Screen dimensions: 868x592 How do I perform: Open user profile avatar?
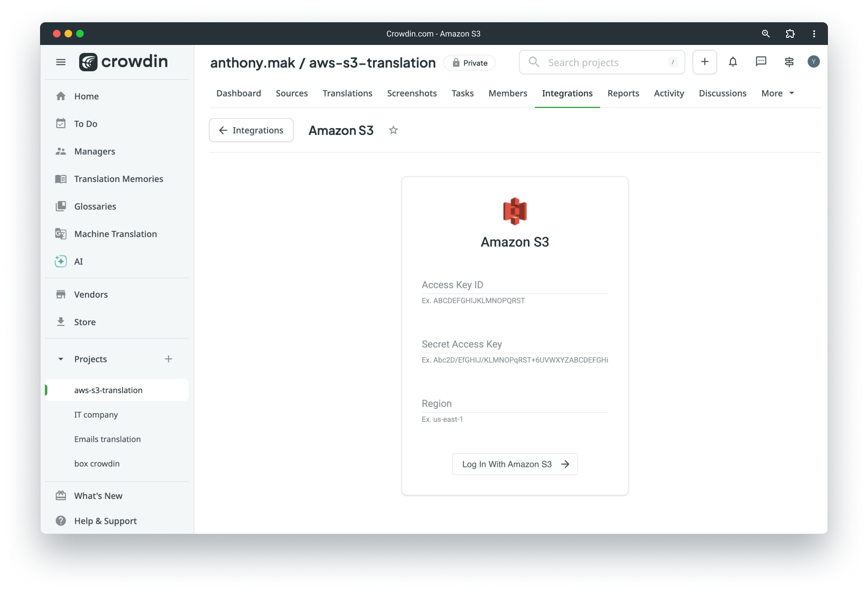click(x=814, y=62)
